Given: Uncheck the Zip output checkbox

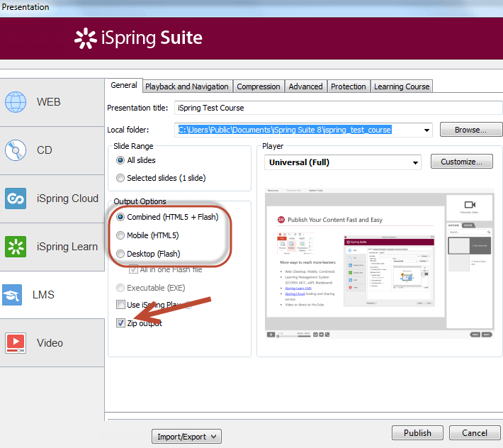Looking at the screenshot, I should tap(120, 323).
